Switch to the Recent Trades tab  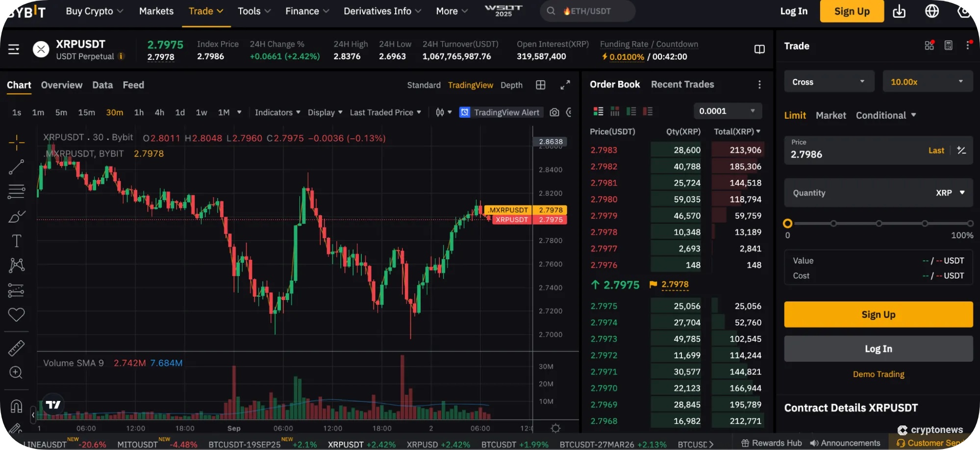(682, 84)
